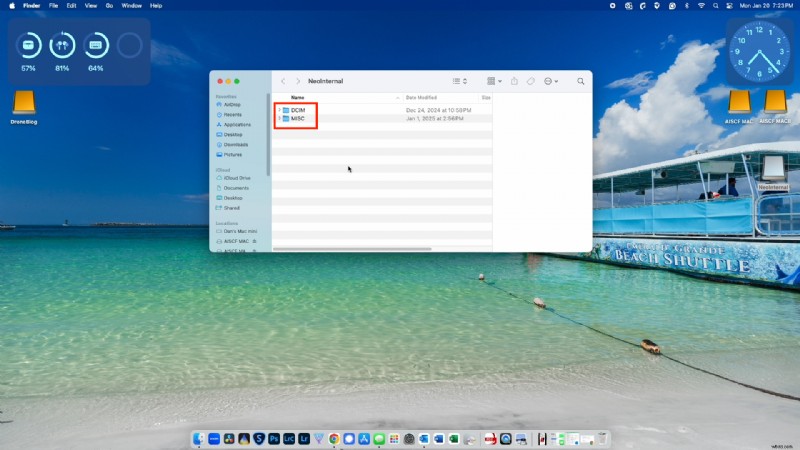
Task: Click the horizontal scrollbar in file list
Action: coord(352,248)
